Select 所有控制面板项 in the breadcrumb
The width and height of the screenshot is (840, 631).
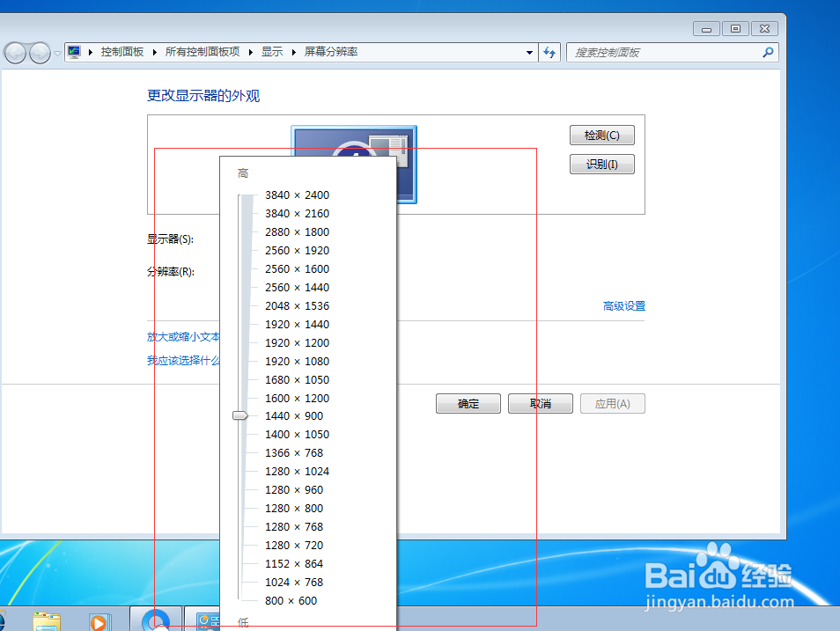click(202, 52)
